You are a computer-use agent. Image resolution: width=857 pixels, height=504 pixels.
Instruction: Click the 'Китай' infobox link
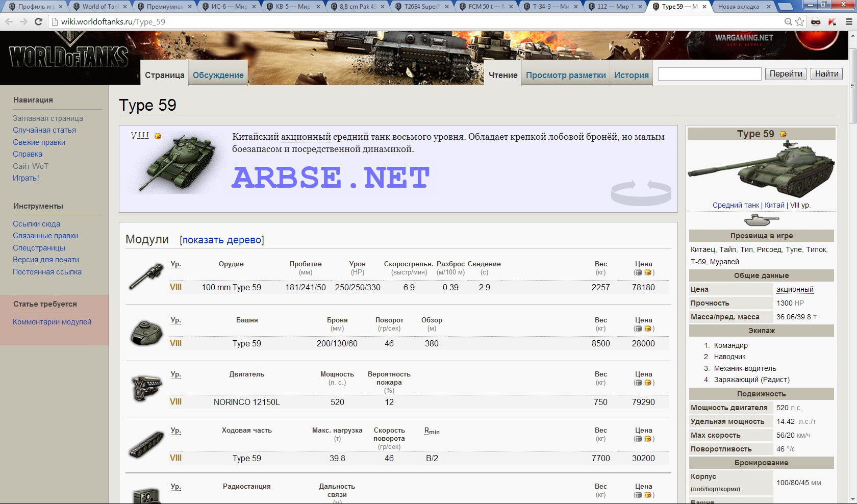tap(774, 205)
